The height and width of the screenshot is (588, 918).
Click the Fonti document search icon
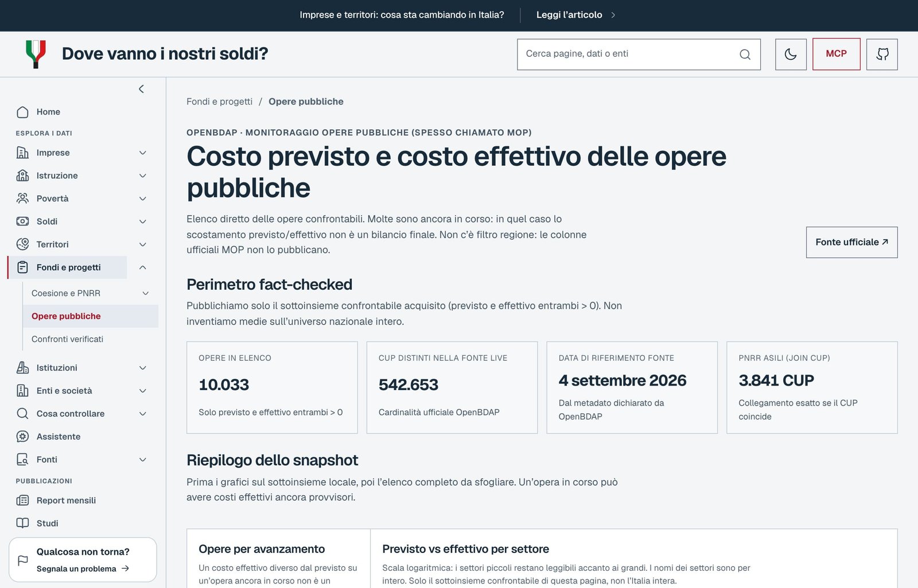coord(22,460)
